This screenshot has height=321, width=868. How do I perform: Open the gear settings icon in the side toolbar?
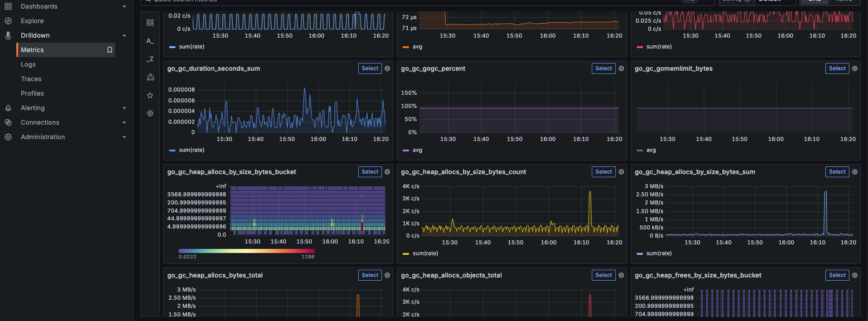coord(150,113)
